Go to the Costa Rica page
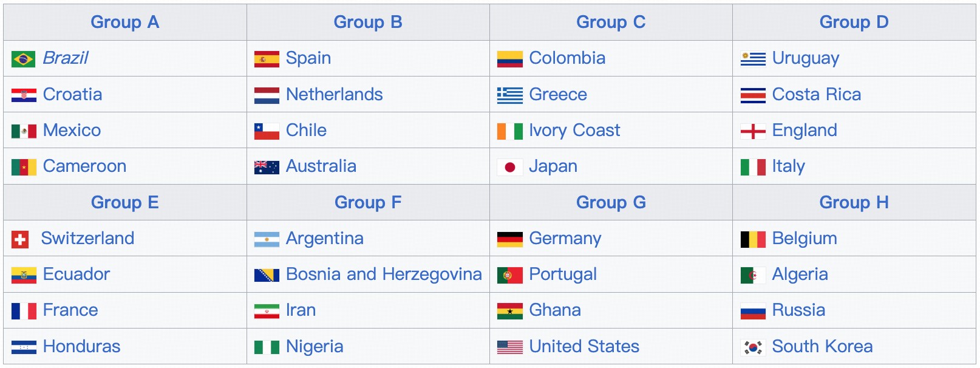The width and height of the screenshot is (980, 368). click(x=816, y=95)
